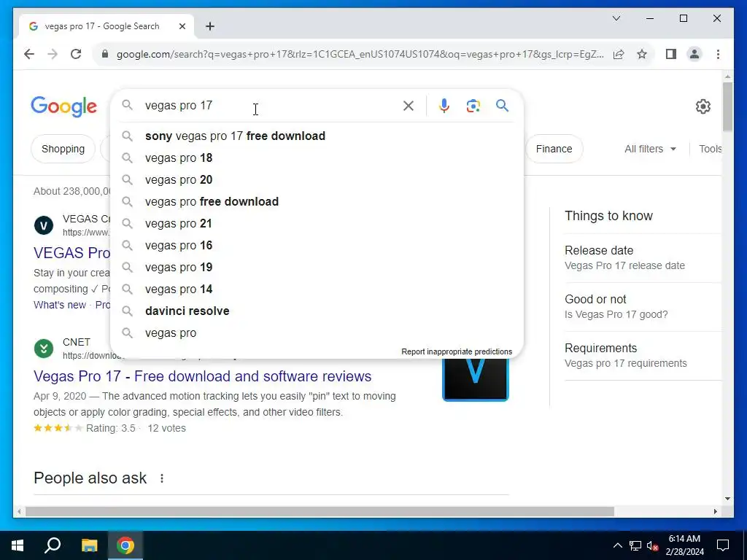Viewport: 747px width, 560px height.
Task: Open the muted volume tray icon
Action: click(x=653, y=545)
